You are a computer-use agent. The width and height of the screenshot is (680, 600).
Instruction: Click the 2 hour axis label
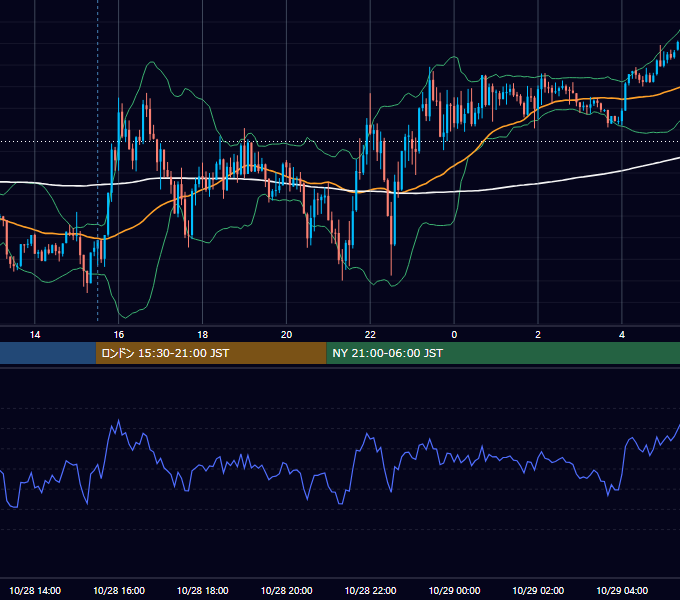point(538,335)
